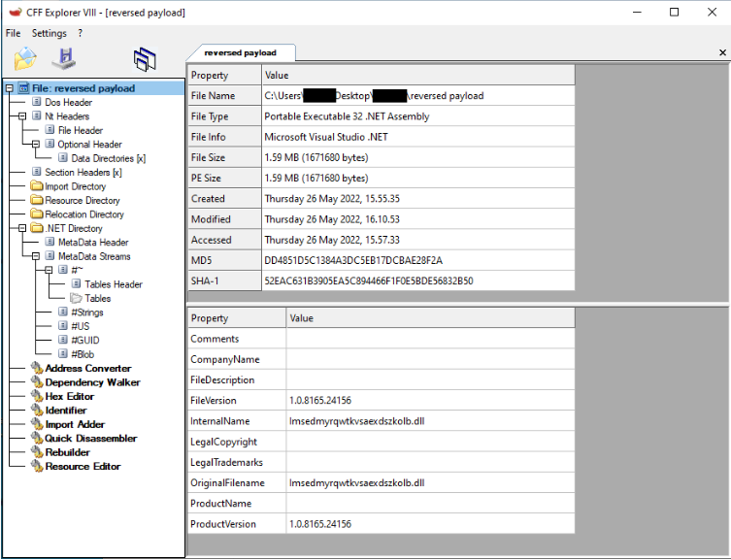The width and height of the screenshot is (731, 560).
Task: Click the Created date value cell
Action: pyautogui.click(x=418, y=198)
